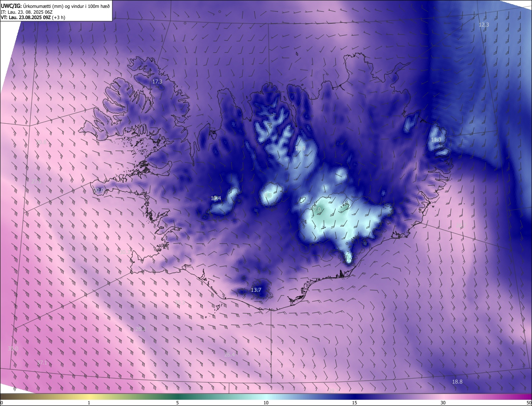Click the 10.4 value label
Image resolution: width=532 pixels, height=406 pixels.
tap(216, 198)
